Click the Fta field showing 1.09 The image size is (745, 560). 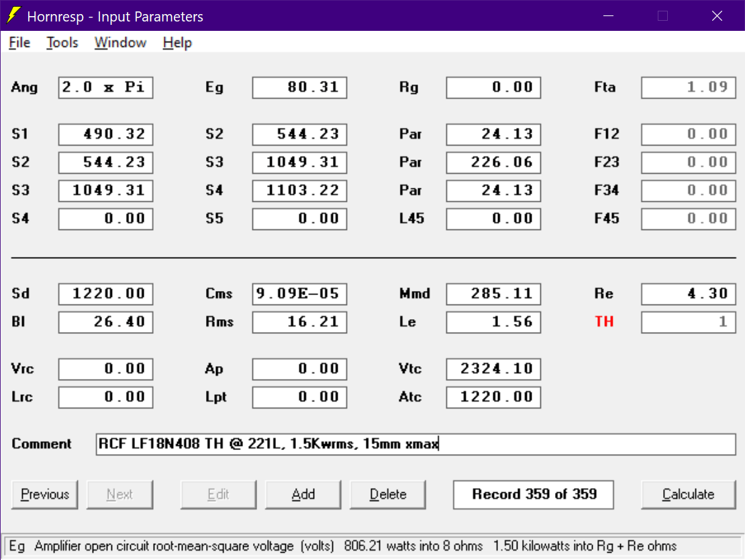[689, 87]
